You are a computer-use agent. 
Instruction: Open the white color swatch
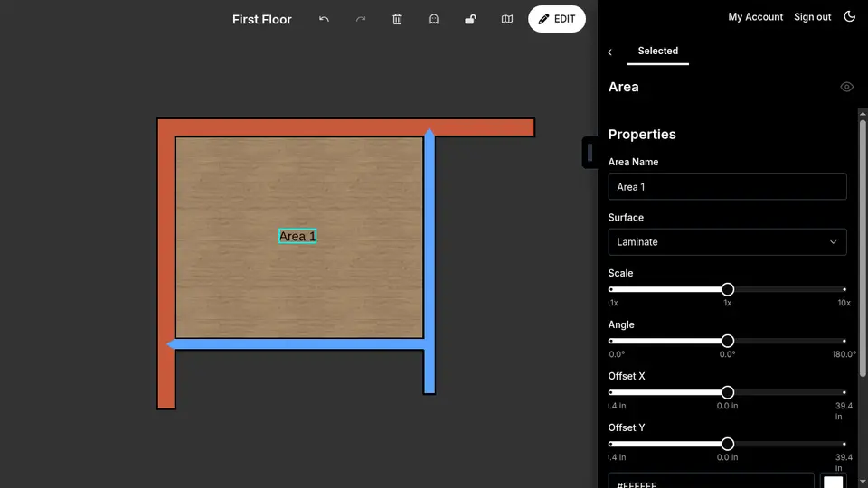[833, 482]
